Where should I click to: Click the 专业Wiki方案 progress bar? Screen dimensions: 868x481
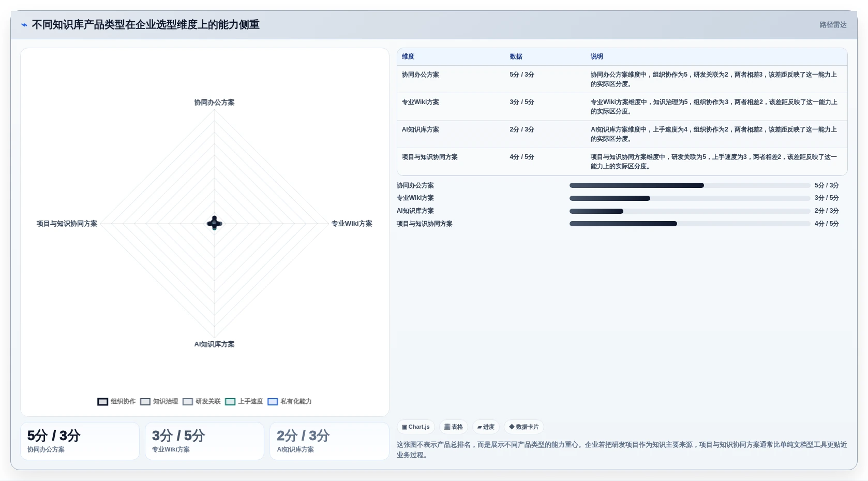(x=690, y=198)
